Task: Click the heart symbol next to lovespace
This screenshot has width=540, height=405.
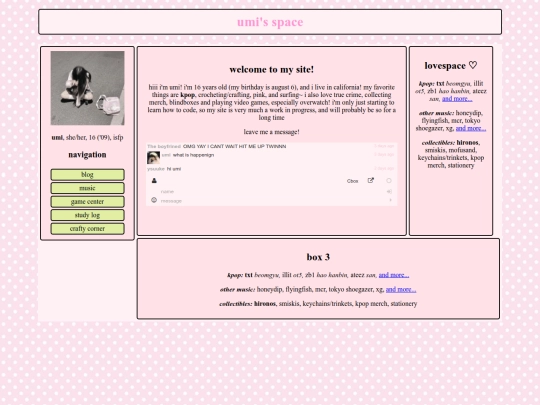Action: coord(473,65)
